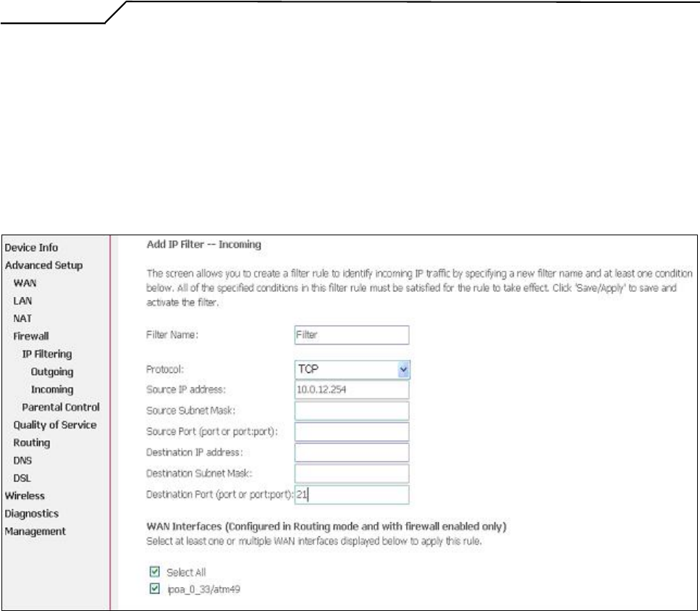Click the Filter Name field

tap(352, 335)
